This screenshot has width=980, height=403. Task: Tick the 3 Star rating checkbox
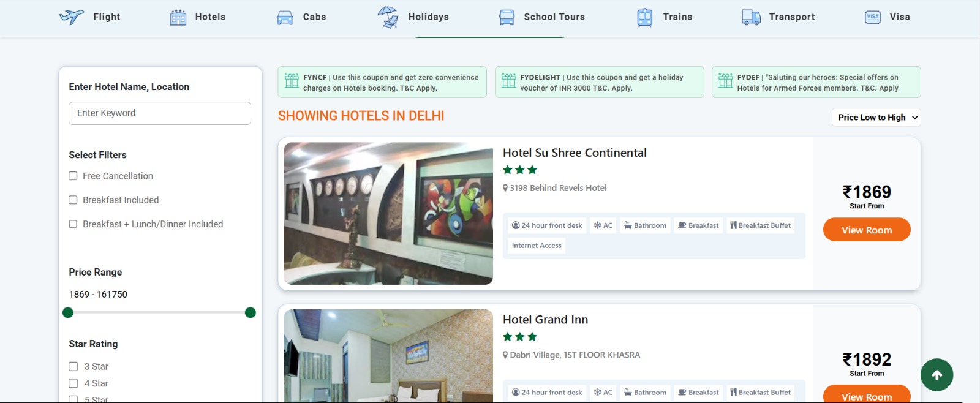(73, 366)
